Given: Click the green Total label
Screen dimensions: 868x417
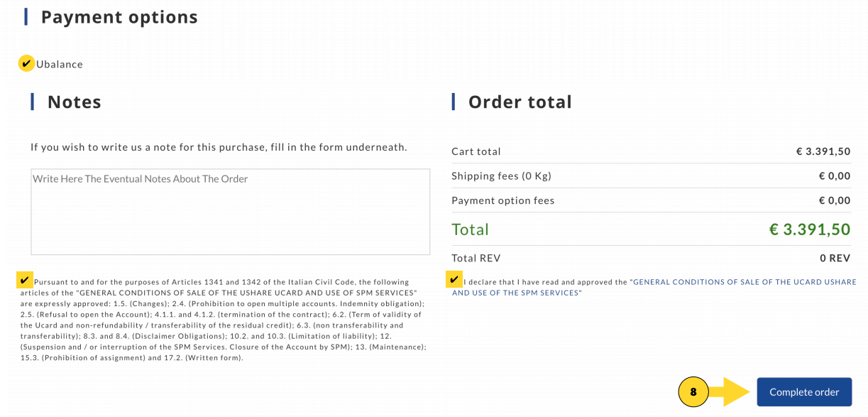Looking at the screenshot, I should click(470, 229).
